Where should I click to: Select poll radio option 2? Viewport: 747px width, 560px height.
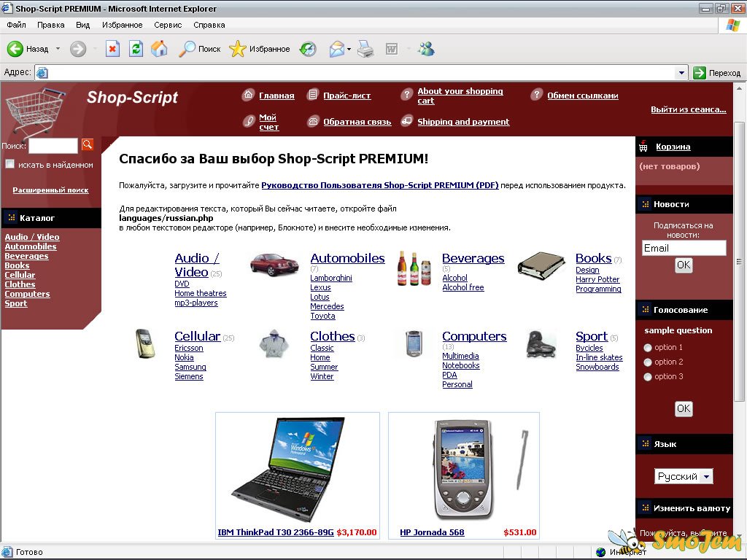(648, 362)
